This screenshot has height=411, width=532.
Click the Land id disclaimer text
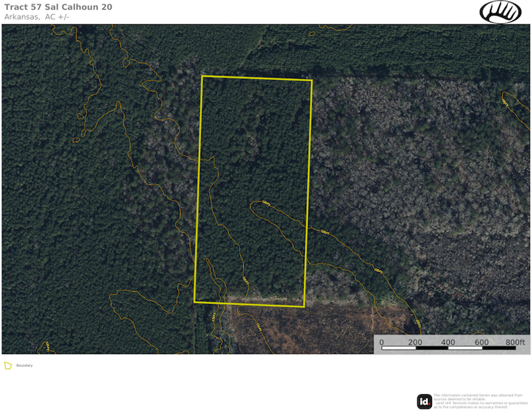481,401
